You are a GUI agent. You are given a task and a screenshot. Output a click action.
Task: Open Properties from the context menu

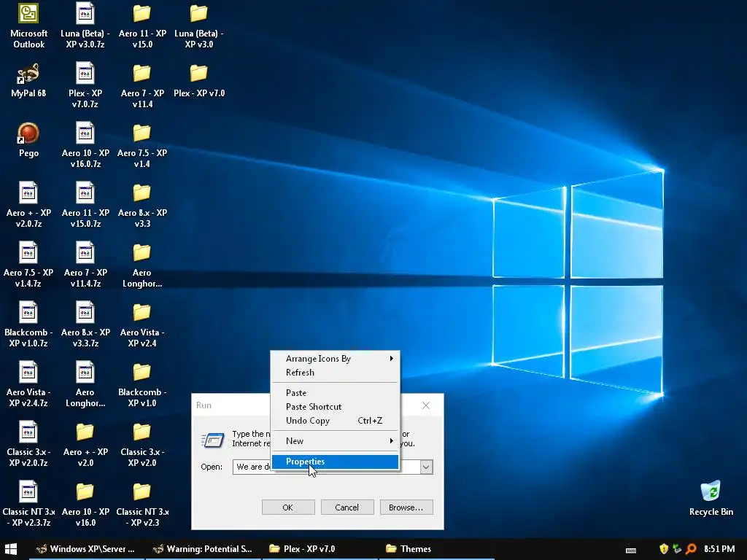(335, 462)
